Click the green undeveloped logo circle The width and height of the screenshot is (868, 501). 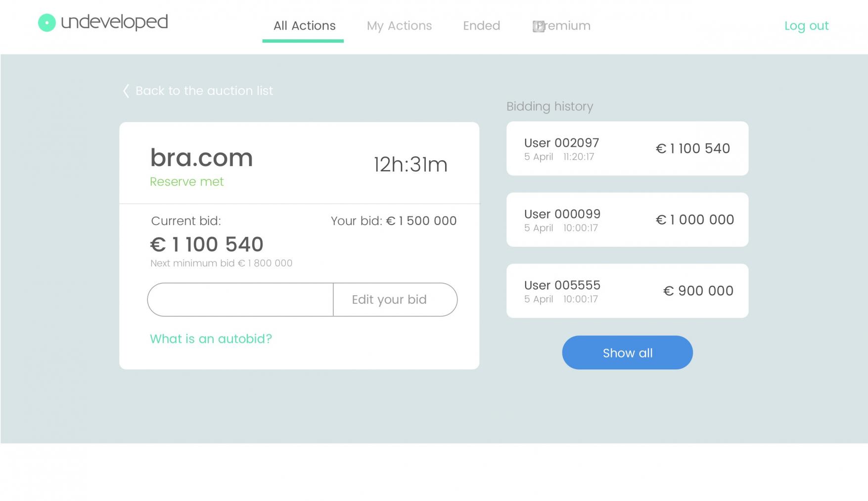(x=47, y=22)
